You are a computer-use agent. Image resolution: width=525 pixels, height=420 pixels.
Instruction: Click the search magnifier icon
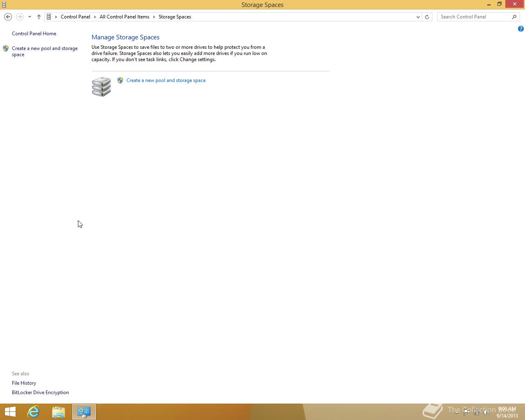[x=514, y=17]
